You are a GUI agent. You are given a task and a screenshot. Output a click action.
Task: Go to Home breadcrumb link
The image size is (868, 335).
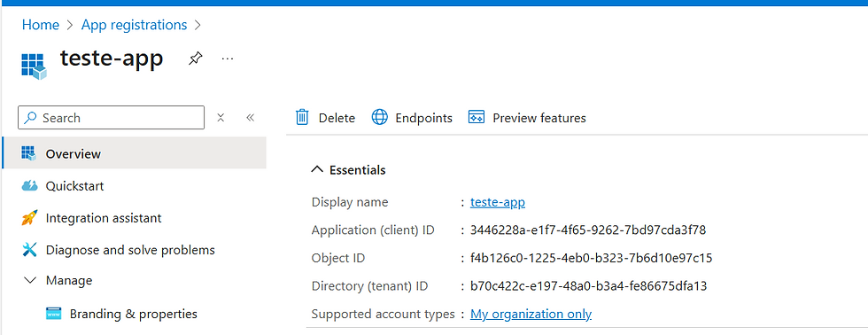41,25
